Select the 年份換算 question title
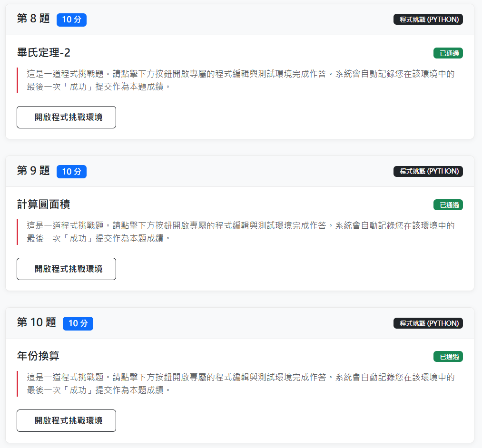Viewport: 482px width, 448px height. pos(38,356)
